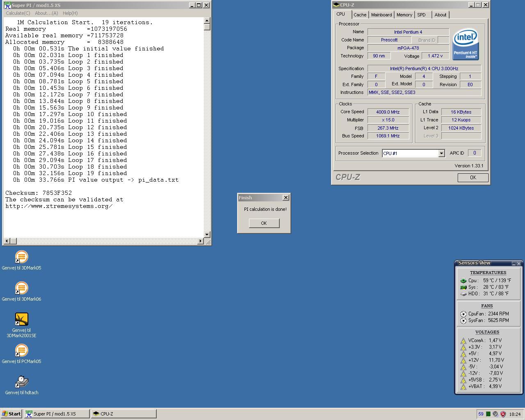Click the APIC ID 0 field
This screenshot has height=420, width=525.
475,153
